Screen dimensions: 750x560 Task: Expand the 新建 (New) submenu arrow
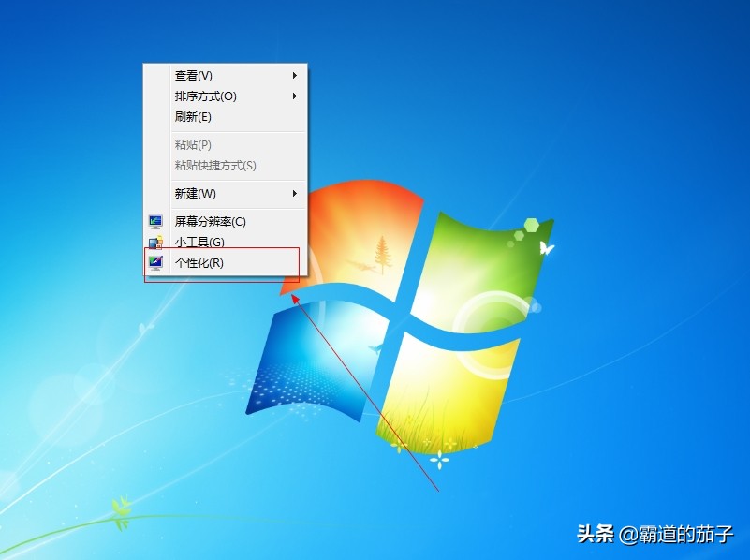(296, 194)
